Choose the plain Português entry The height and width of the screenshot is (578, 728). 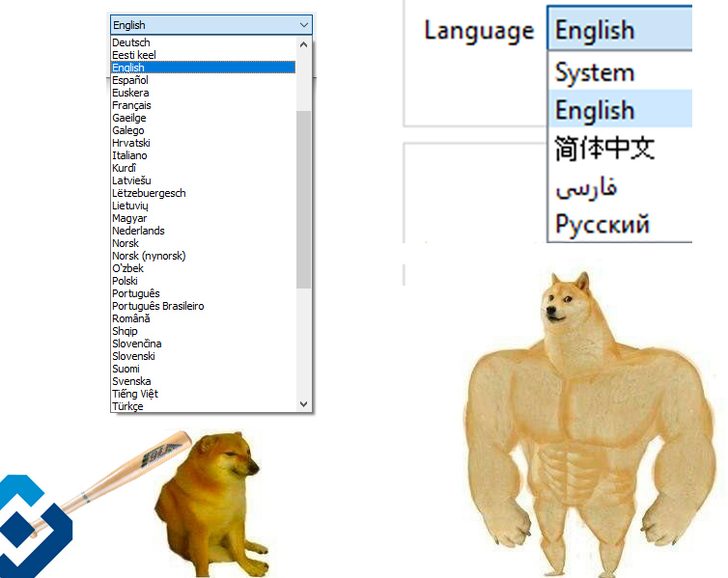[x=204, y=292]
